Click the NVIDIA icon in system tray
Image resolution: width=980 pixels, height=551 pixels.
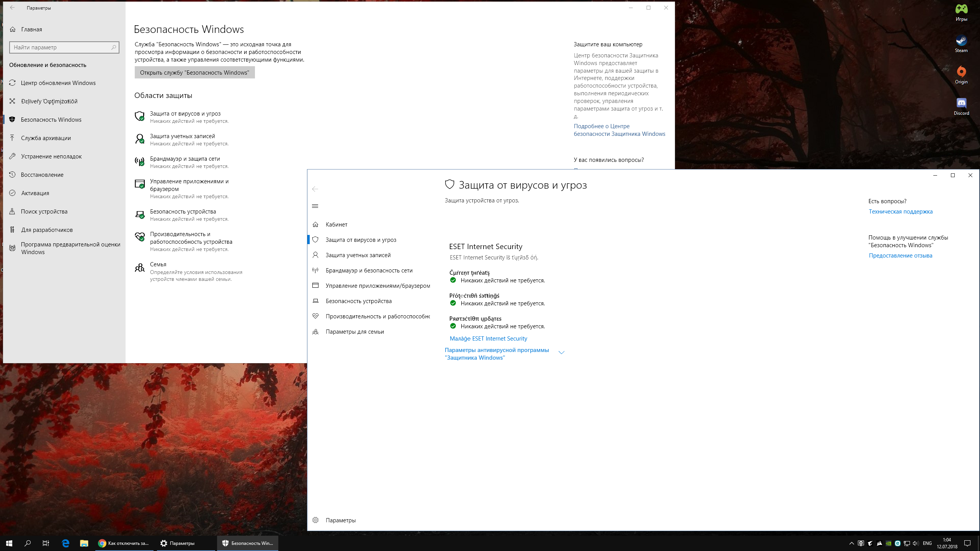(889, 543)
